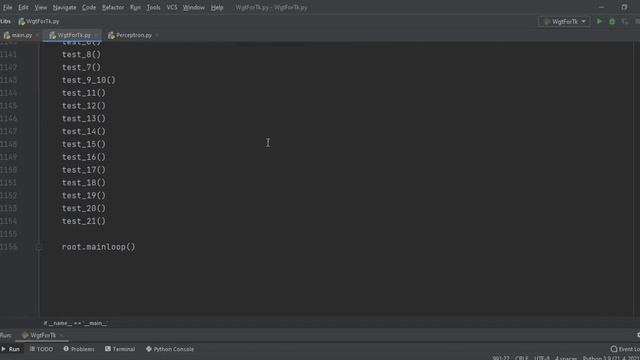Open the View menu

[x=40, y=7]
